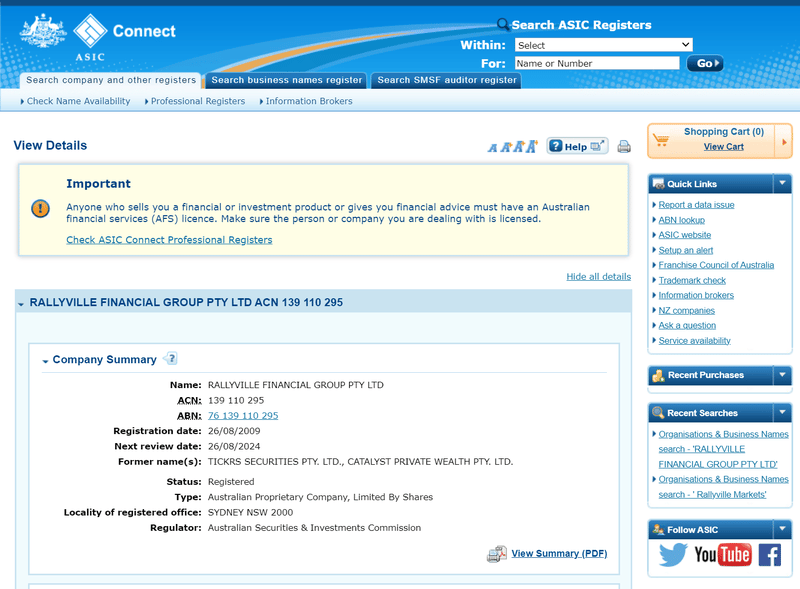Click the Name or Number search field
The image size is (800, 589).
pos(597,63)
